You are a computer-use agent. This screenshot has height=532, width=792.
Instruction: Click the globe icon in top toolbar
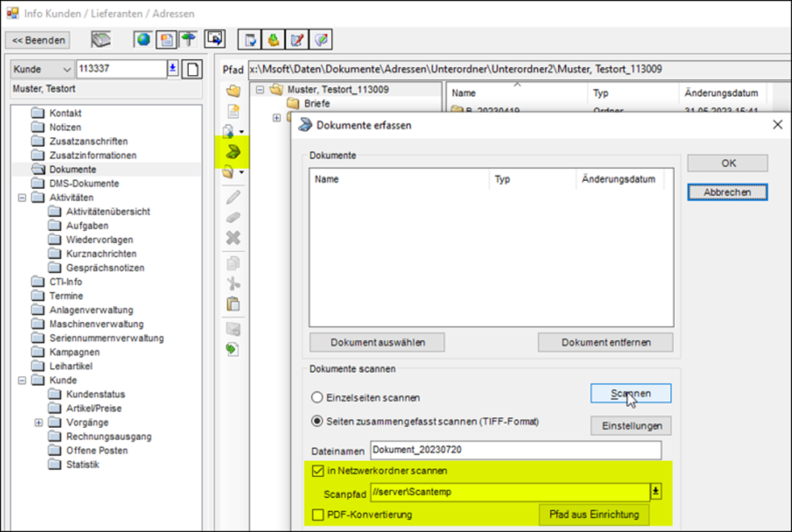click(x=143, y=40)
